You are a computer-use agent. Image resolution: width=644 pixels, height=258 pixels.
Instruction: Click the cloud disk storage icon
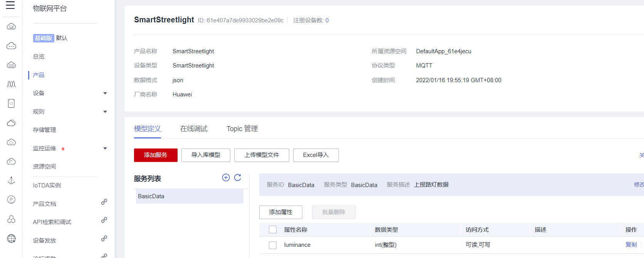(x=12, y=65)
